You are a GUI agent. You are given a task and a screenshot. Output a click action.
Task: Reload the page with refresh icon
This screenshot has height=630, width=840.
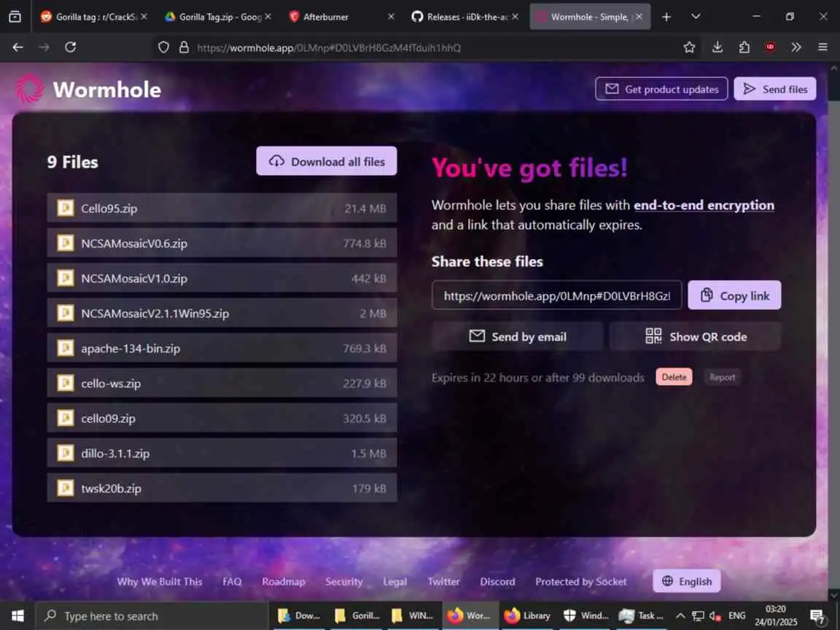pyautogui.click(x=70, y=47)
